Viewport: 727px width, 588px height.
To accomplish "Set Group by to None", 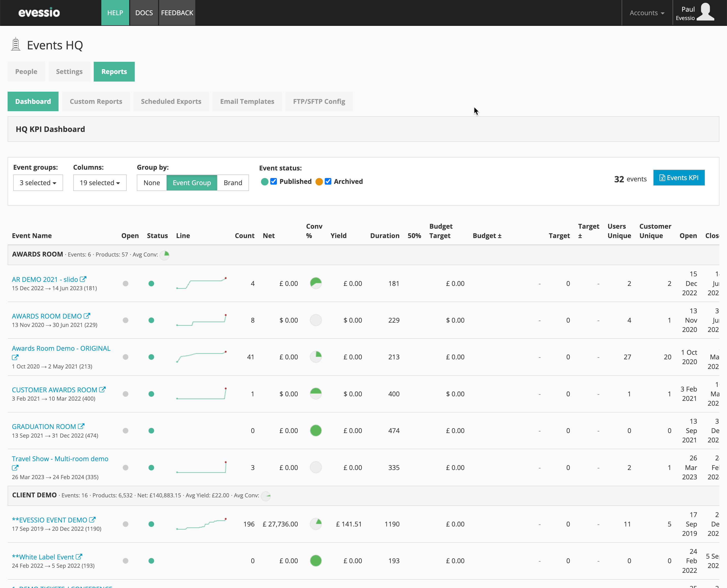I will pyautogui.click(x=151, y=183).
